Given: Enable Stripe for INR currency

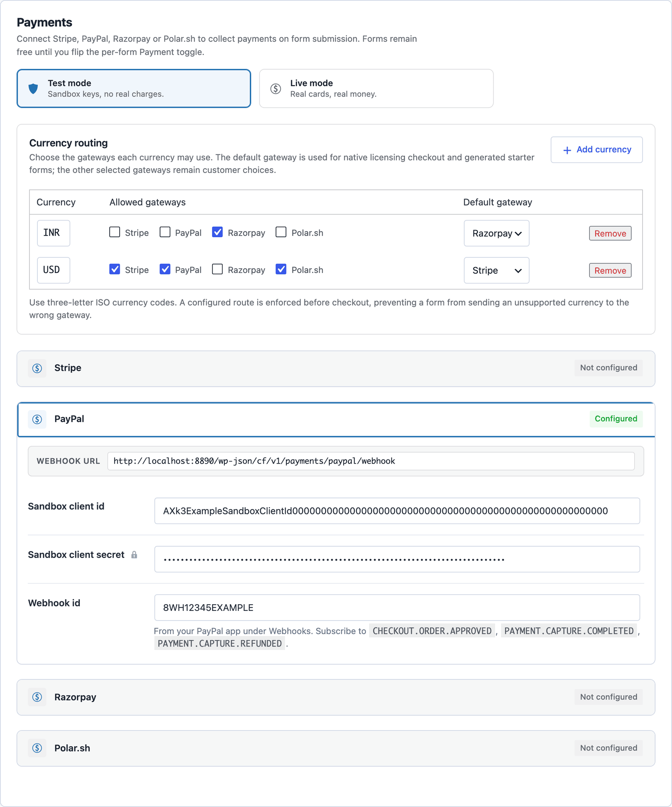Looking at the screenshot, I should tap(115, 232).
